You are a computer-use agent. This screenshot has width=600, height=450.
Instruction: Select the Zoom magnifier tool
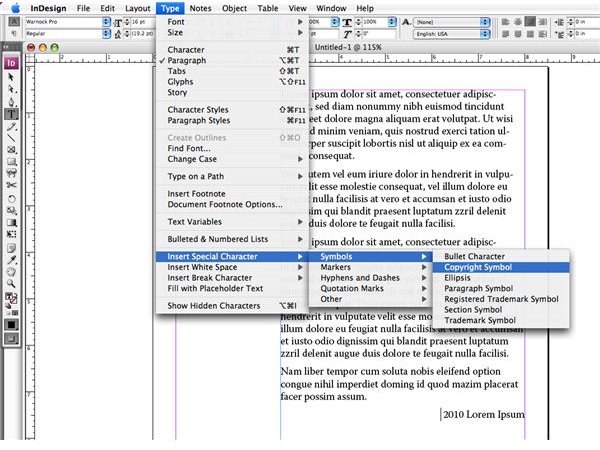pos(11,284)
